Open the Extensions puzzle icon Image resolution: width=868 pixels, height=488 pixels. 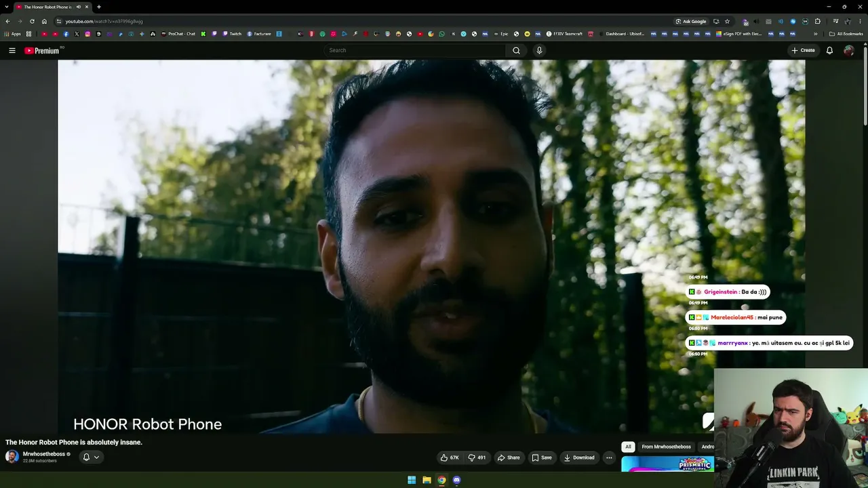pos(818,21)
